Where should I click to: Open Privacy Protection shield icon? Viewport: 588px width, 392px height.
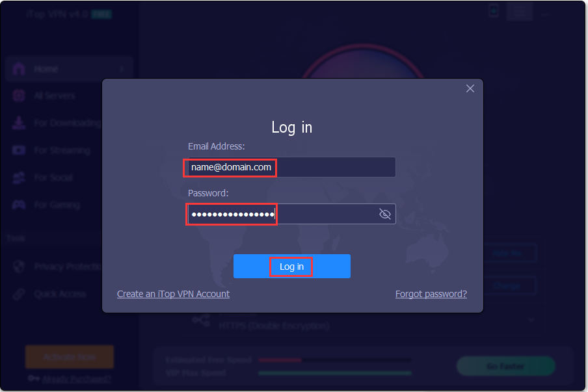pos(19,267)
